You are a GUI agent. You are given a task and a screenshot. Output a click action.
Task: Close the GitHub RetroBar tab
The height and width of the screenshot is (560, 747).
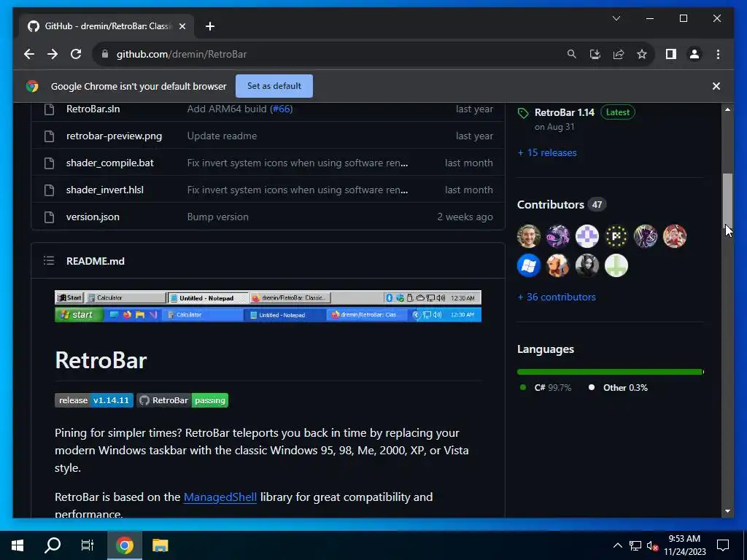click(182, 26)
